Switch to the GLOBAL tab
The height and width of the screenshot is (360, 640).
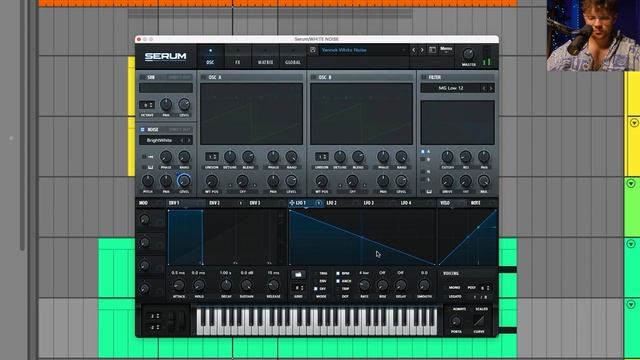tap(293, 56)
